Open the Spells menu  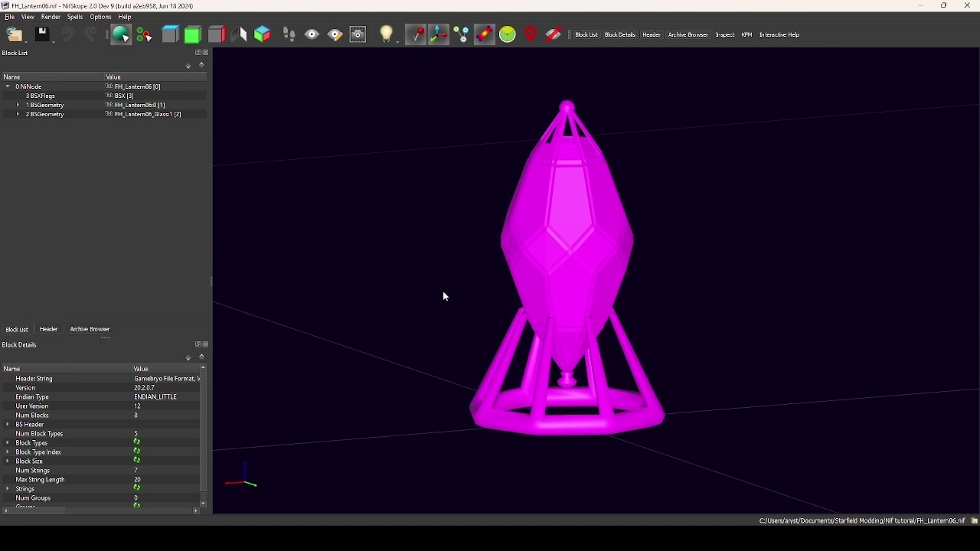pyautogui.click(x=75, y=17)
